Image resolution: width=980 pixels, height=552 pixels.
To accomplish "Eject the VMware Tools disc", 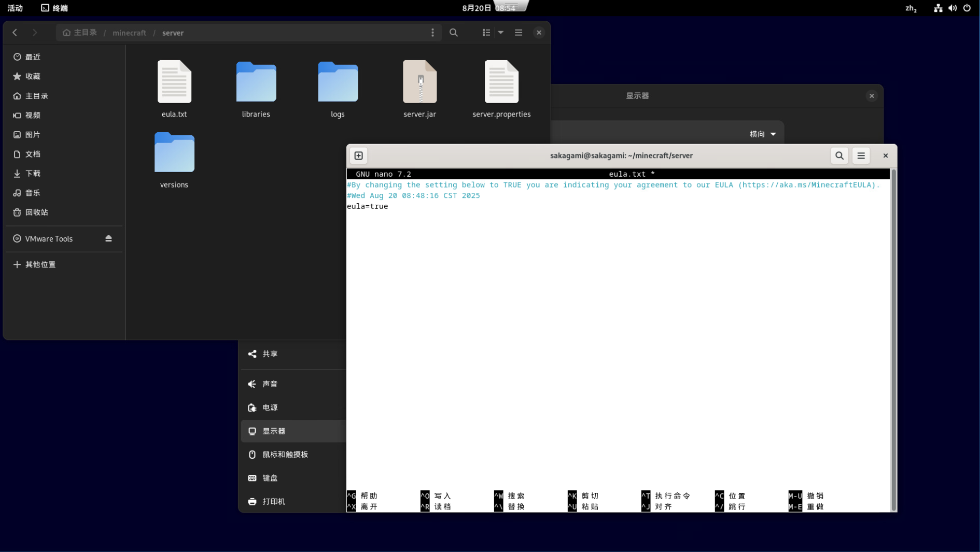I will pyautogui.click(x=108, y=238).
